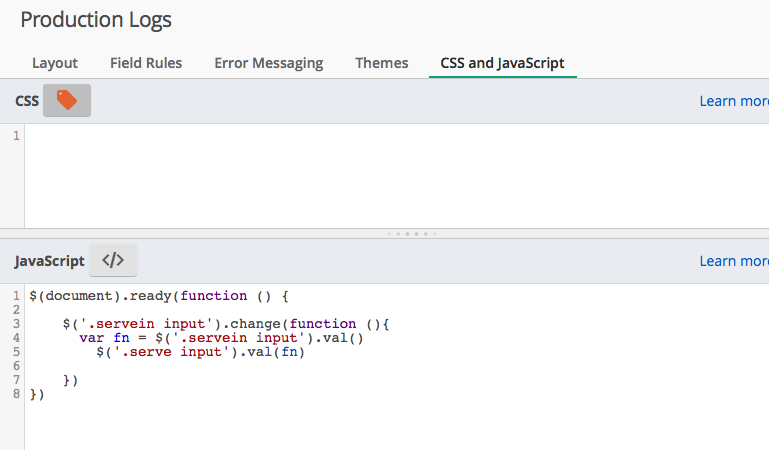Open Learn more link in CSS header

click(x=733, y=101)
